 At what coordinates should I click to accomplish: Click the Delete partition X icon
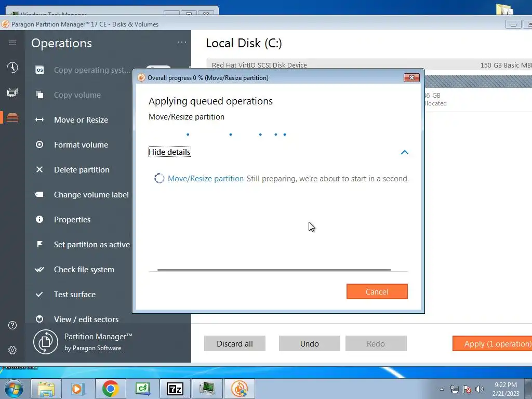click(x=39, y=169)
